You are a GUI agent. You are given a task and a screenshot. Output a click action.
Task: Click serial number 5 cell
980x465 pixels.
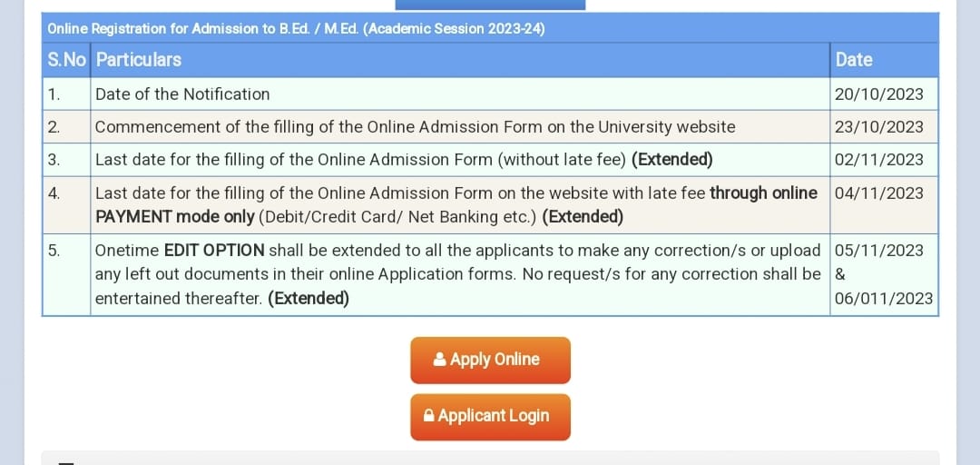pos(66,275)
